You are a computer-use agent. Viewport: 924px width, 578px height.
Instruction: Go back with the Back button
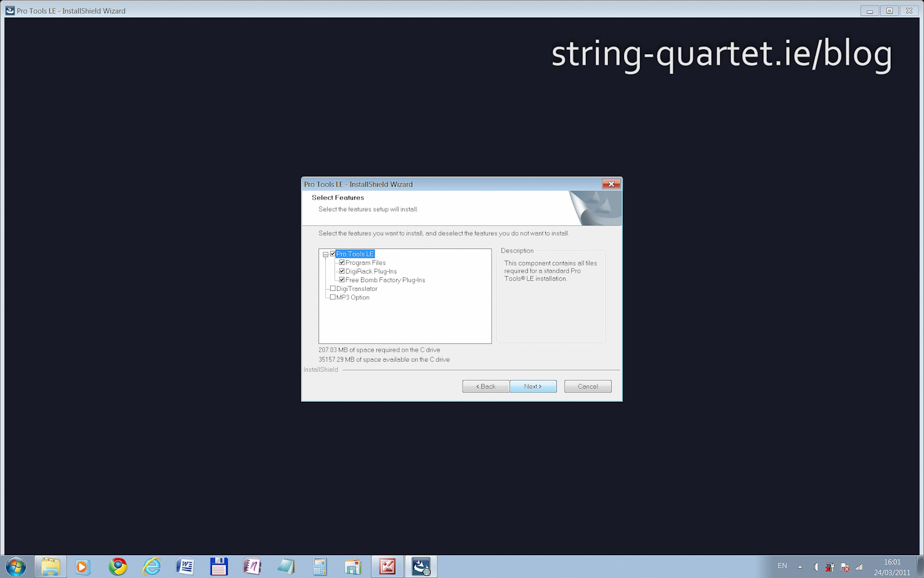coord(486,386)
